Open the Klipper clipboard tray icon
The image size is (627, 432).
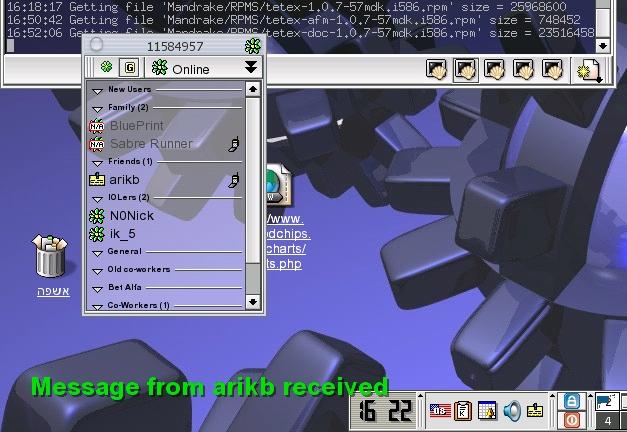pyautogui.click(x=463, y=411)
